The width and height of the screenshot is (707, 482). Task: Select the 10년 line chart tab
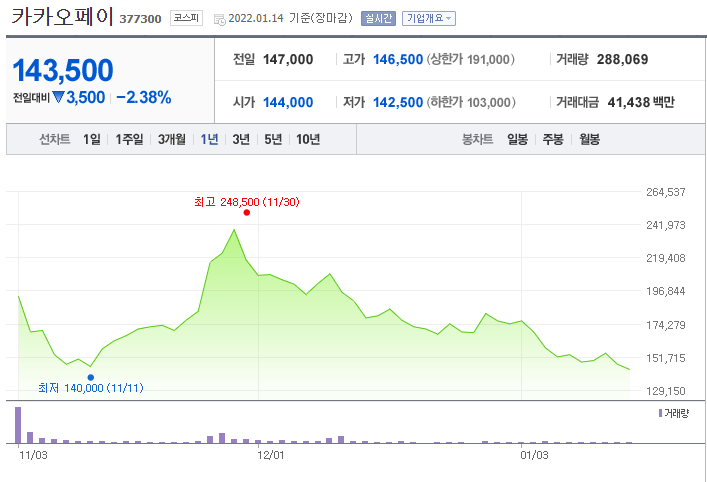(x=308, y=139)
